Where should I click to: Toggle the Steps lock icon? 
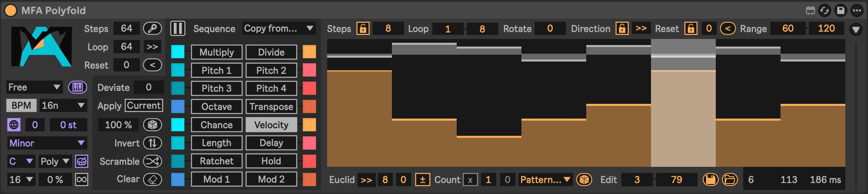pos(363,28)
